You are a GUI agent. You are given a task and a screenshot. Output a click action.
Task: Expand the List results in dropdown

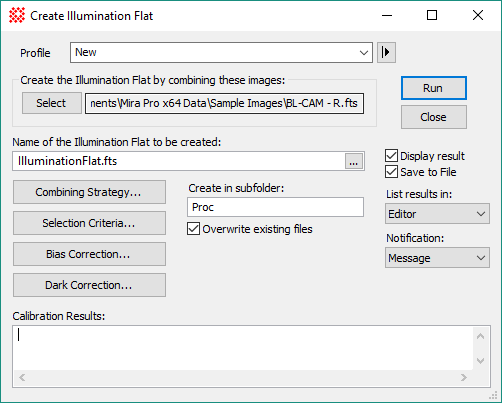point(437,214)
